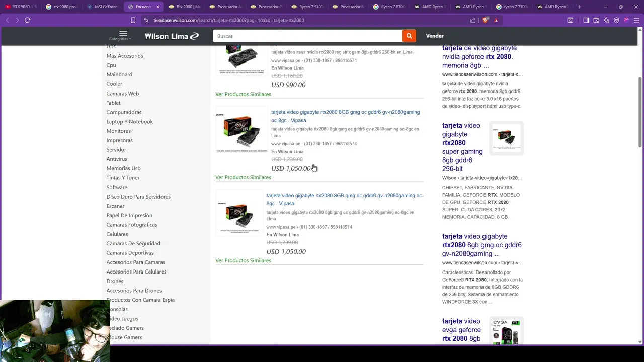Open the Laptop Y Notebook category
Viewport: 644px width, 362px height.
(130, 122)
